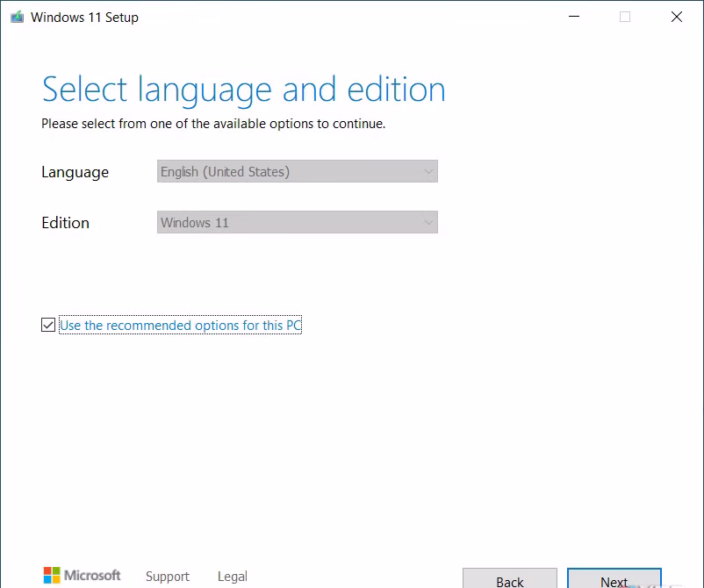Minimize the Windows 11 Setup window
The width and height of the screenshot is (704, 588).
[x=573, y=17]
